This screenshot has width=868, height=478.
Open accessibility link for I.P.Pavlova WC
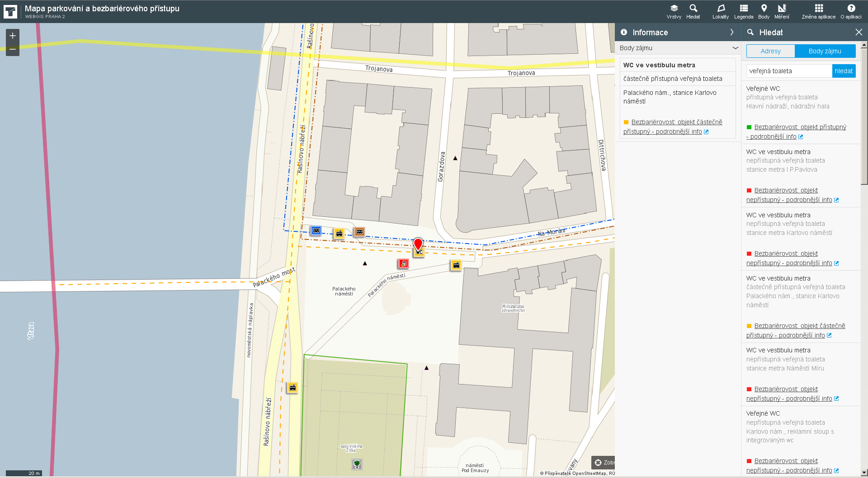789,195
